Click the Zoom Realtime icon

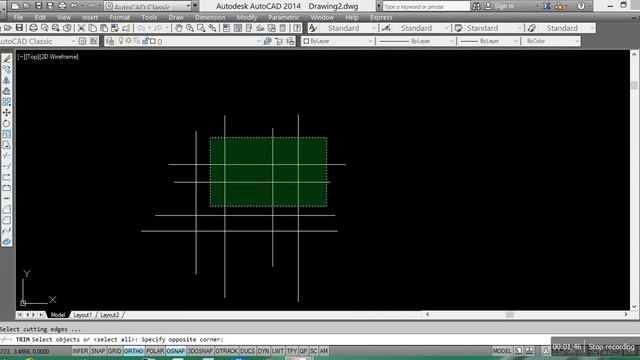(190, 28)
